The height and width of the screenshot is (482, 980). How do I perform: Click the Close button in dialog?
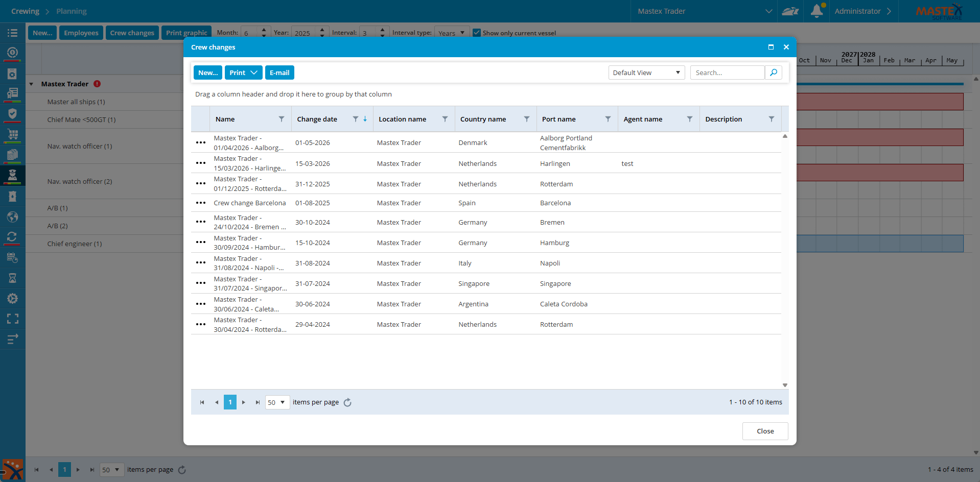click(765, 431)
